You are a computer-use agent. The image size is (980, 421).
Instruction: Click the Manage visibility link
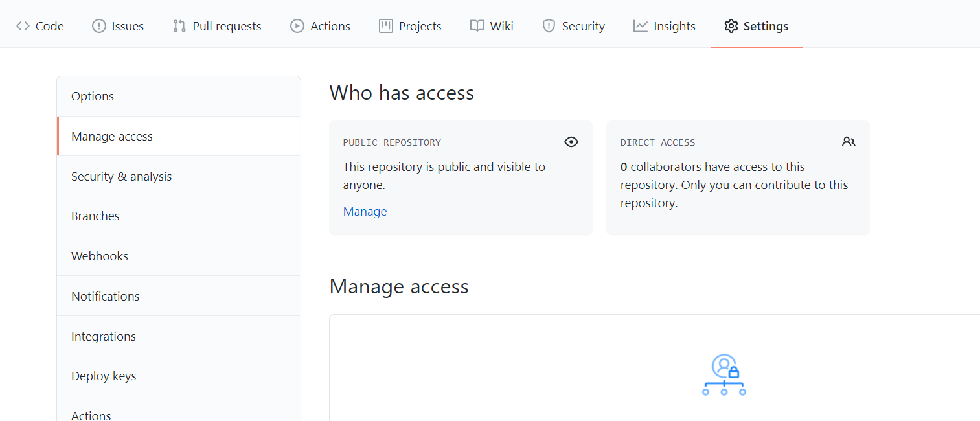coord(365,212)
